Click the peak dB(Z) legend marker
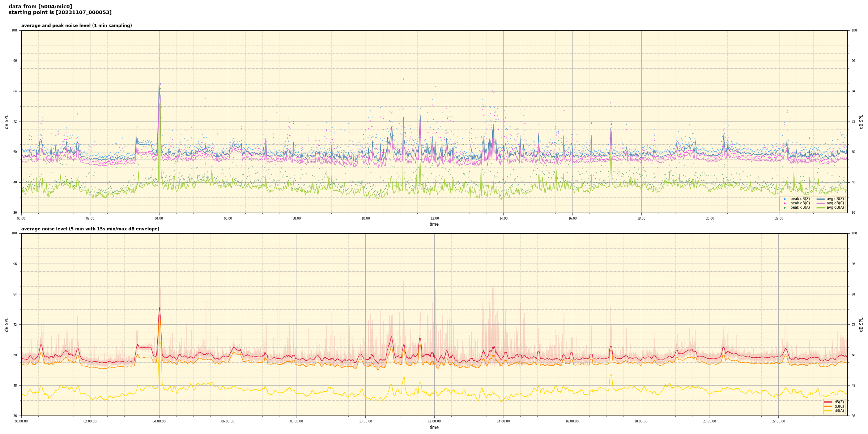This screenshot has width=868, height=434. (x=784, y=199)
